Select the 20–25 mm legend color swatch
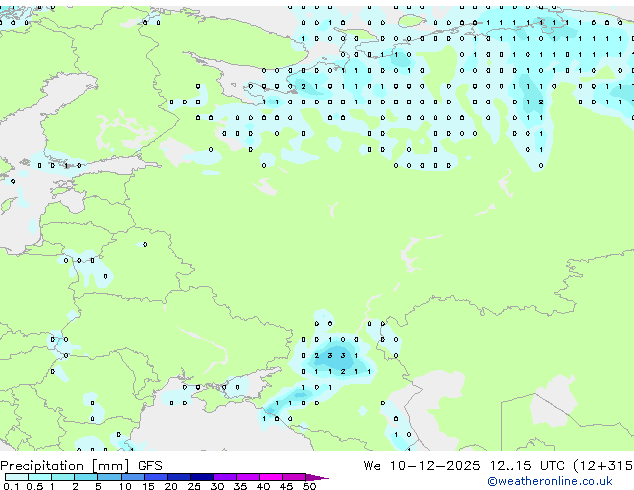 coord(179,477)
